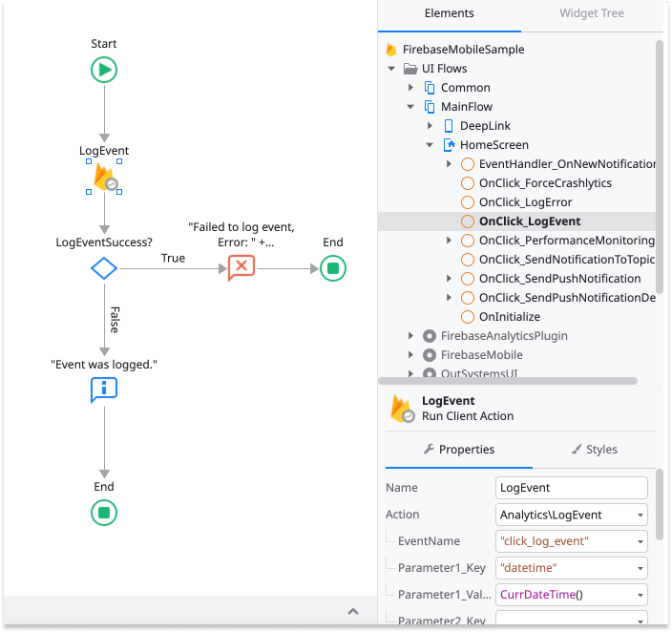
Task: Click the False branch label
Action: 115,320
